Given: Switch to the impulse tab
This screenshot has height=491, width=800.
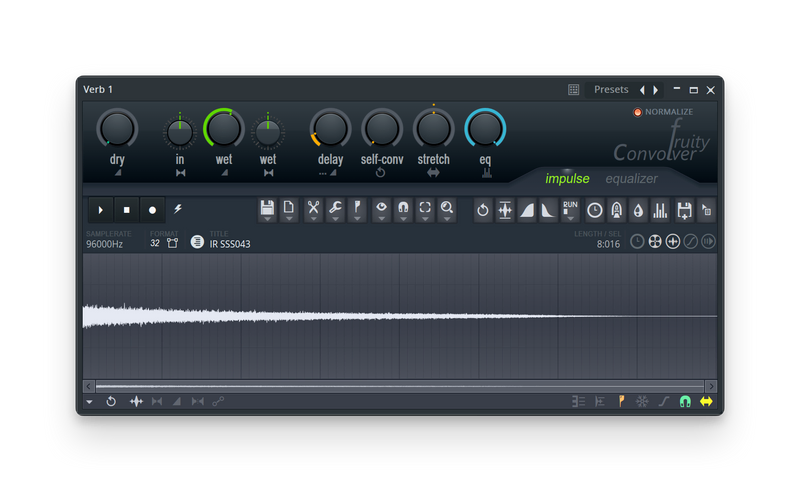Looking at the screenshot, I should pos(567,179).
